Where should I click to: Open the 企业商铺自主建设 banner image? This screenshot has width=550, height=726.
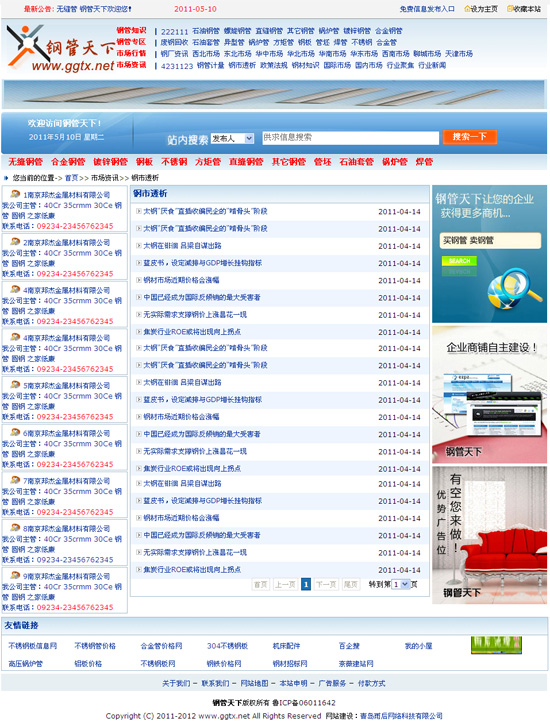coord(489,394)
